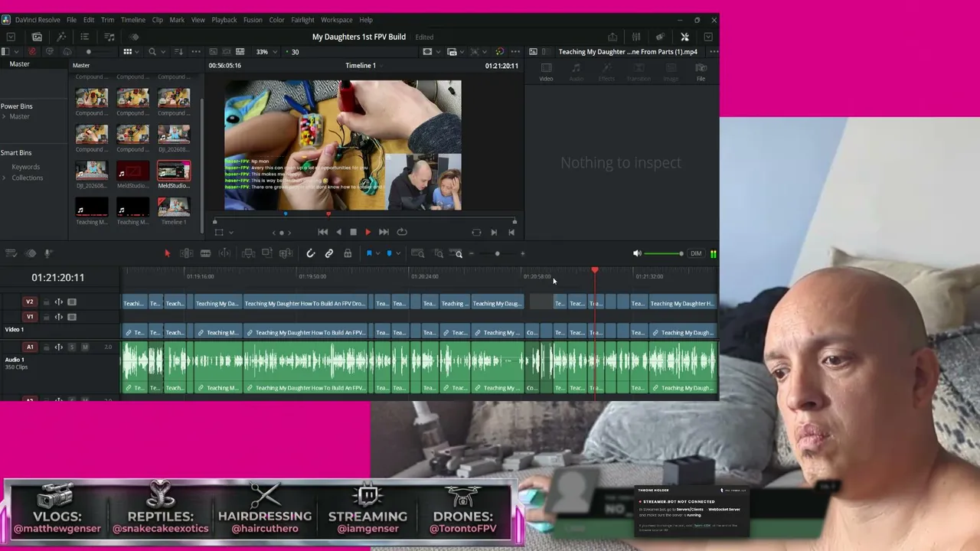Open the Fairlight menu
This screenshot has height=551, width=980.
(x=302, y=20)
